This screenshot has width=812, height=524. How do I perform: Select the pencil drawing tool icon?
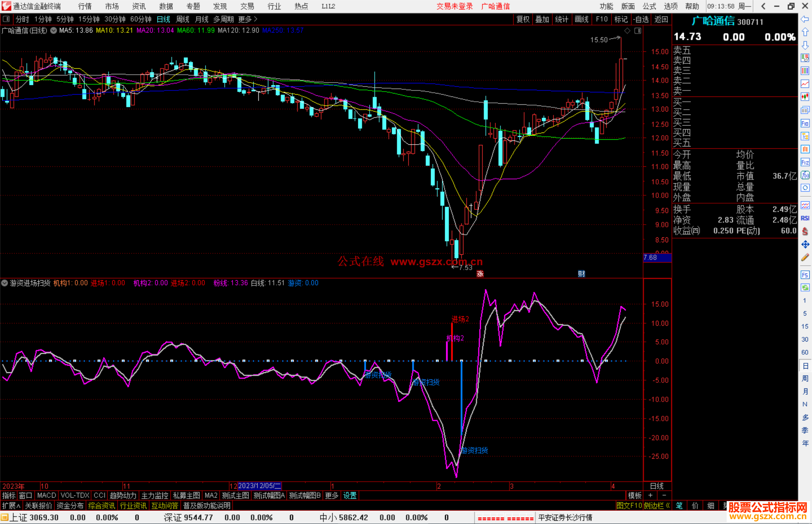(805, 257)
